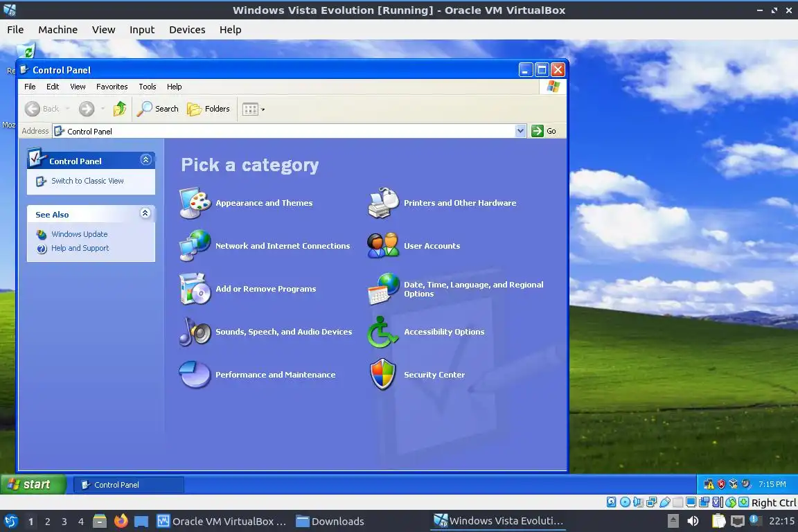
Task: Click the host application menu bird icon
Action: tap(10, 522)
